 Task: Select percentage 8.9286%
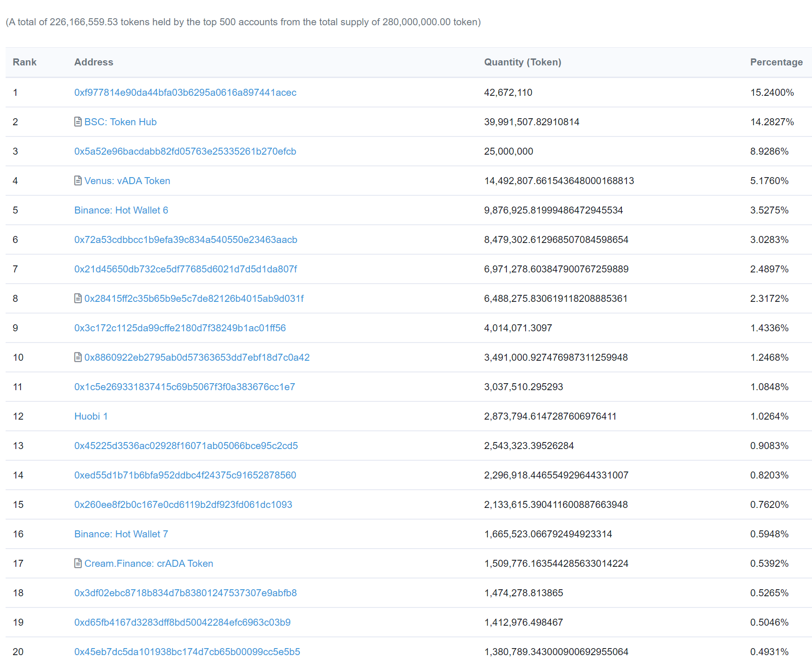tap(769, 151)
